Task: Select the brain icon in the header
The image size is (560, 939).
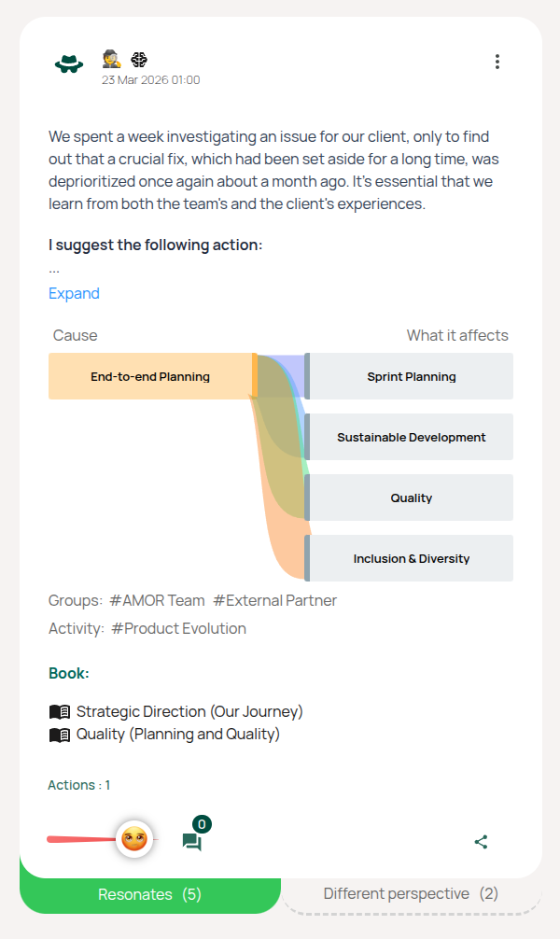Action: tap(138, 59)
